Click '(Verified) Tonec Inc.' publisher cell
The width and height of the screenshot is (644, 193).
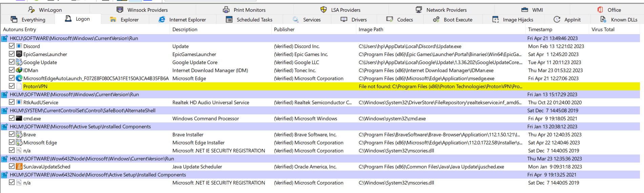(295, 70)
